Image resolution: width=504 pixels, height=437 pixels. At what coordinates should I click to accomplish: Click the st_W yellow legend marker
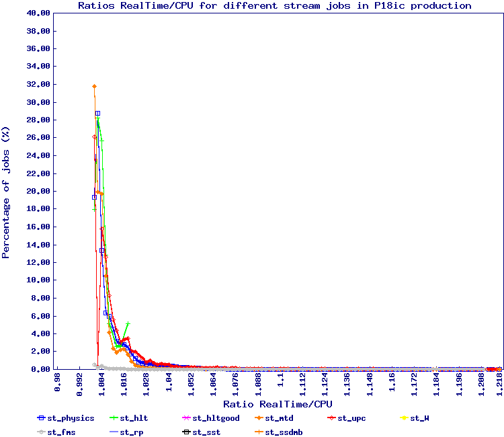coord(404,418)
